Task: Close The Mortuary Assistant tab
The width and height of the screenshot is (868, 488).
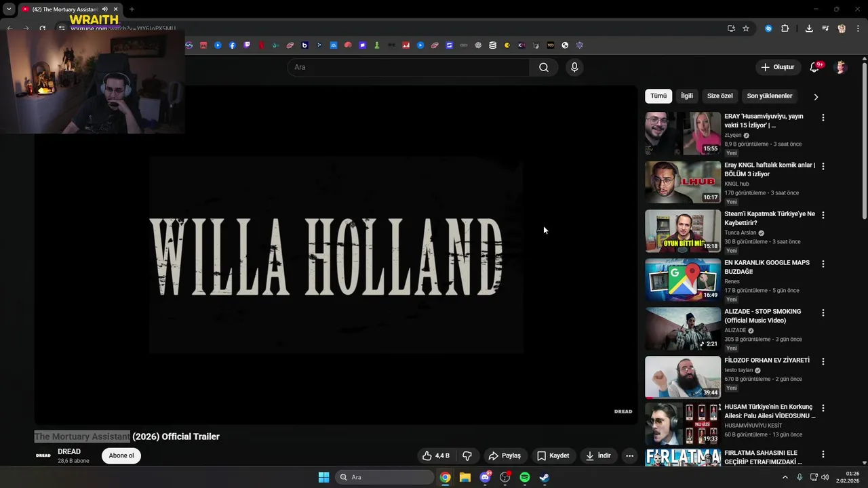Action: (x=115, y=9)
